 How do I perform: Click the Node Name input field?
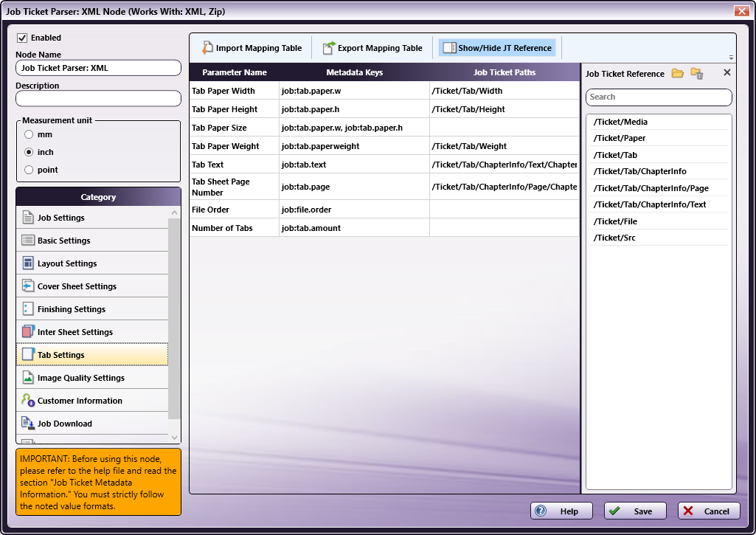[98, 68]
